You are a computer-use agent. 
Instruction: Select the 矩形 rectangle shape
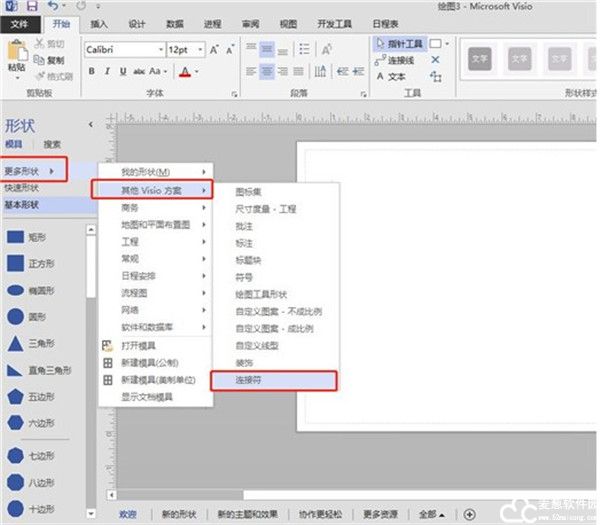[38, 238]
